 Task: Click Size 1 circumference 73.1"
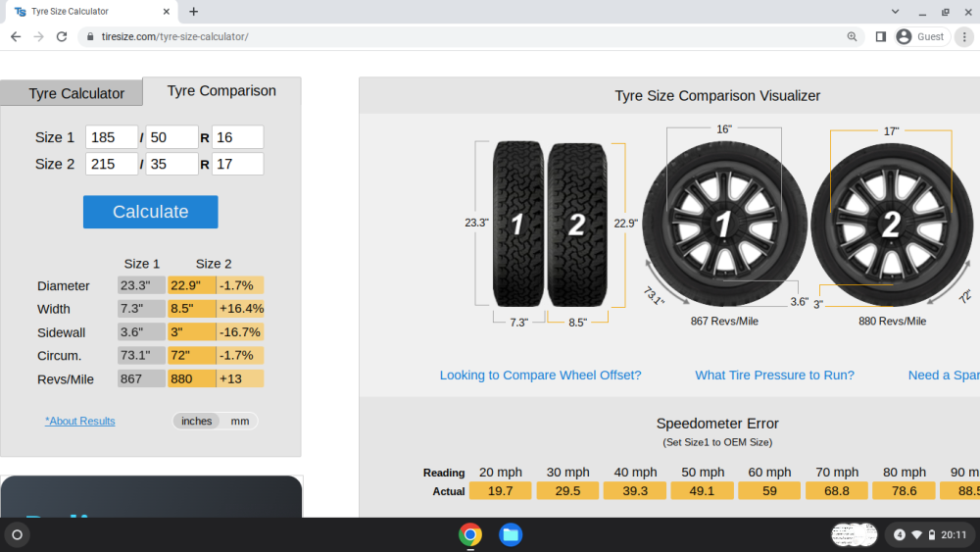[141, 355]
